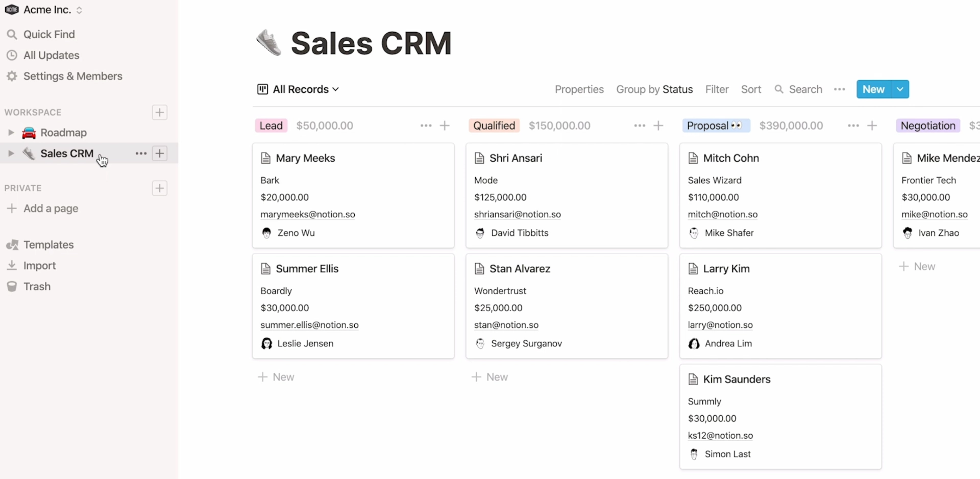Click the blue New button

pos(873,89)
